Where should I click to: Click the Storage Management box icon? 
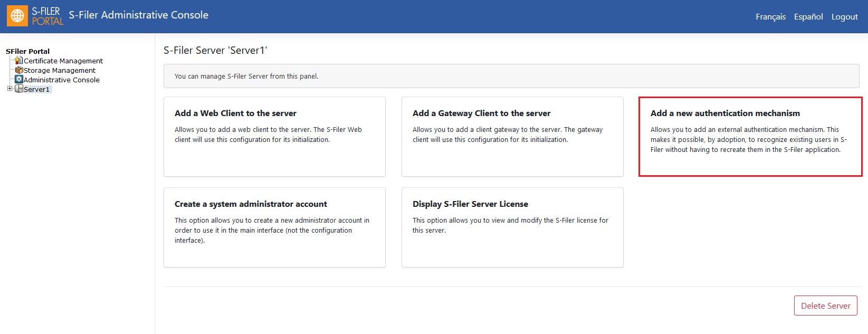pos(19,70)
